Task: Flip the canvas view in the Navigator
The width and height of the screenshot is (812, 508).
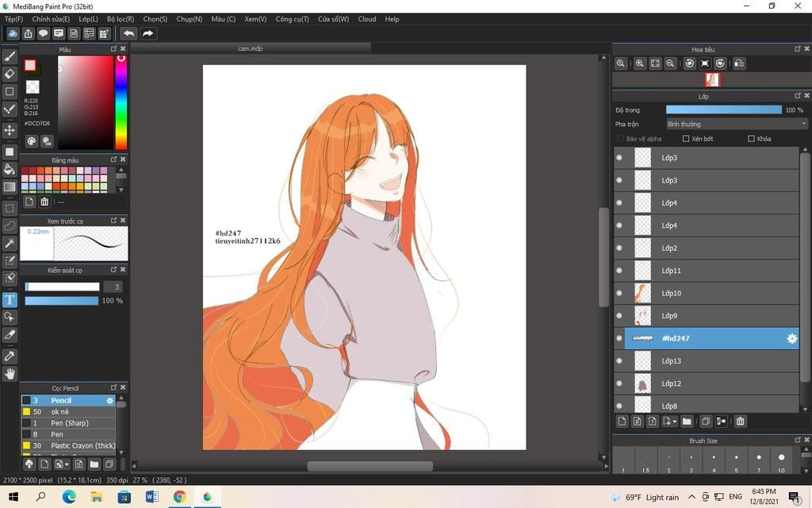Action: (739, 63)
